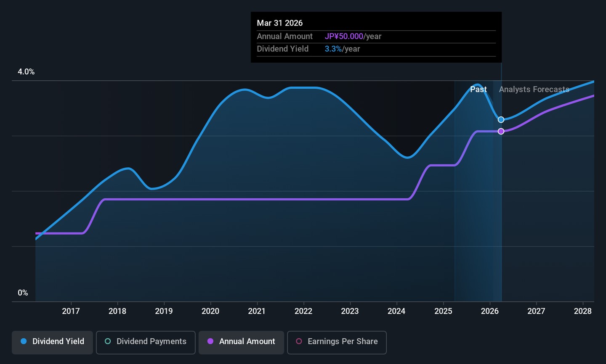
Task: Click the 2017 x-axis label
Action: pos(71,311)
